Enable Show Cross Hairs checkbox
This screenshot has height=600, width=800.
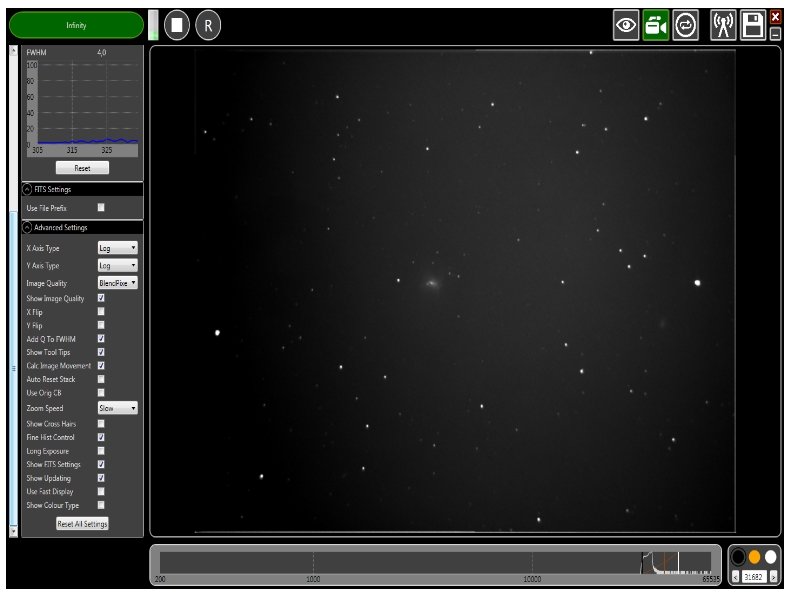tap(101, 423)
